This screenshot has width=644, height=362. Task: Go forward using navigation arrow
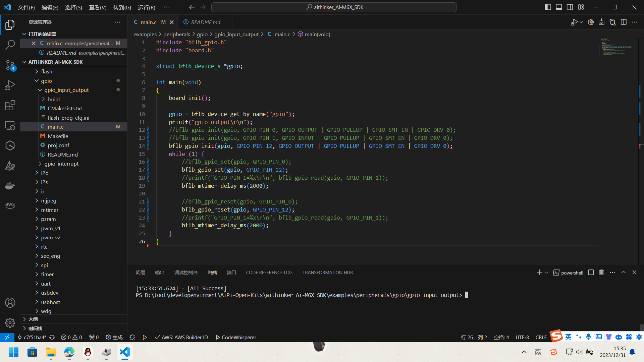click(x=203, y=7)
